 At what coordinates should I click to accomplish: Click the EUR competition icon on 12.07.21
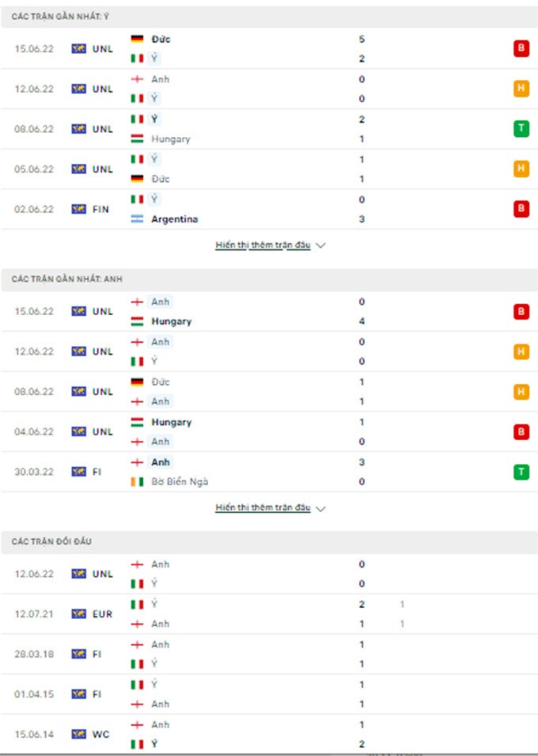[78, 614]
